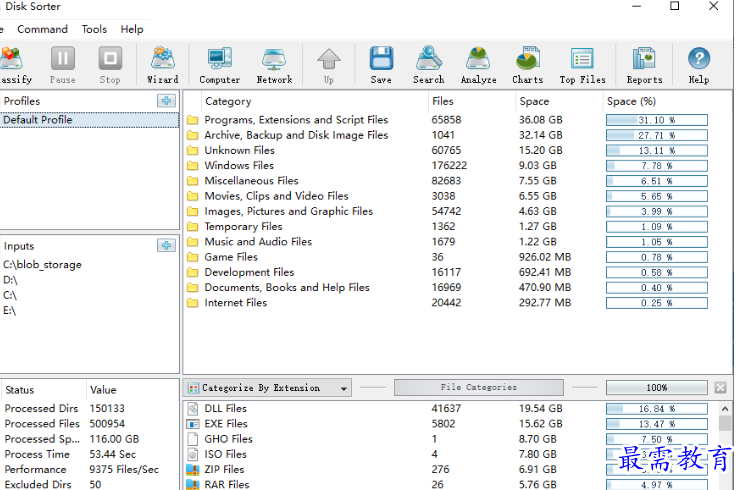
Task: Open the Network toolbar icon
Action: coord(274,65)
